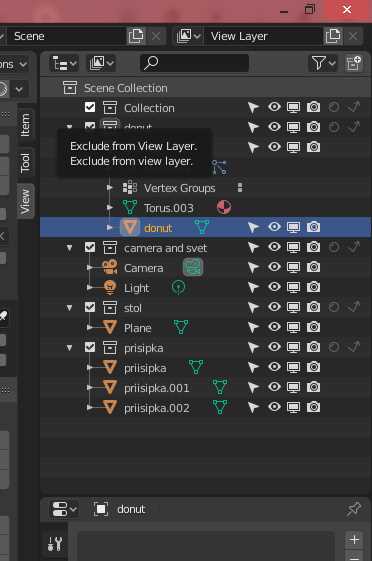This screenshot has height=561, width=372.
Task: Toggle eye visibility for donut object
Action: pos(274,227)
